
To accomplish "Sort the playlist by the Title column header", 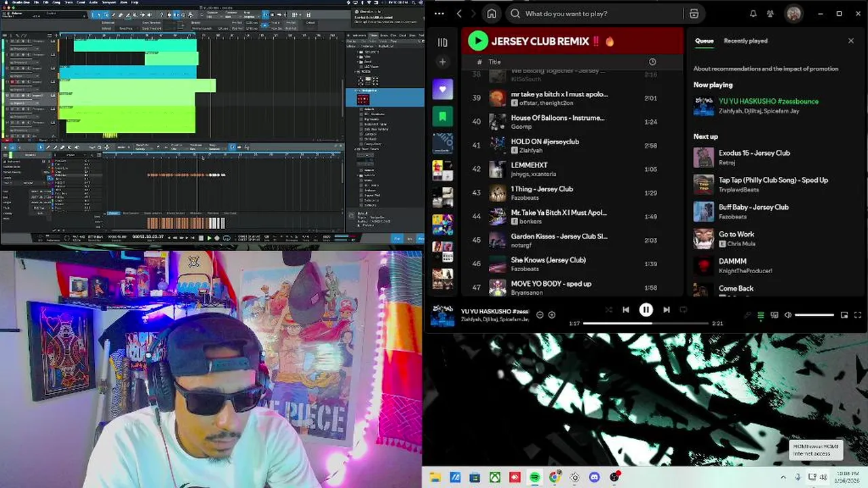I will tap(494, 62).
